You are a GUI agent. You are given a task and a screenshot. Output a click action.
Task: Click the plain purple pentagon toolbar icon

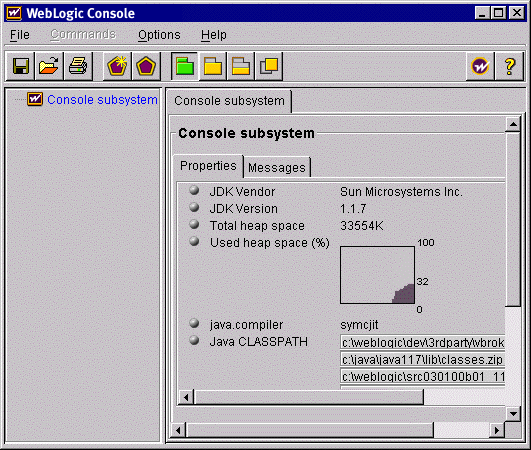146,66
